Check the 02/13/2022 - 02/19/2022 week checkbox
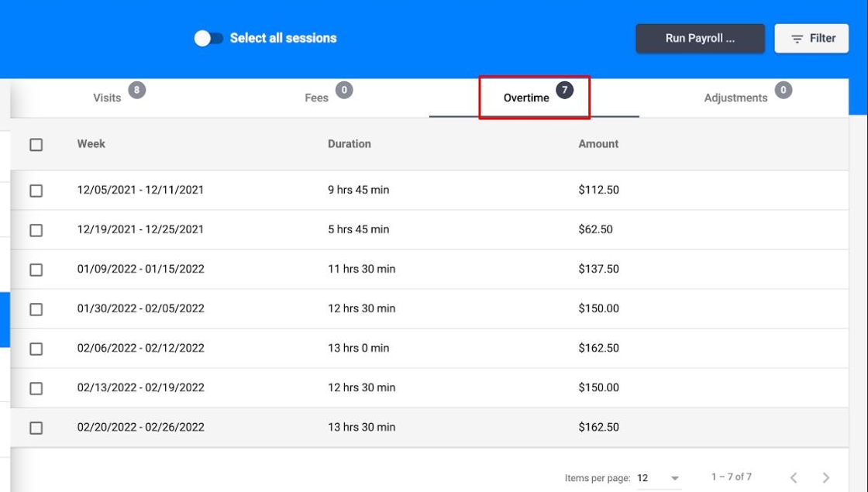868x492 pixels. 36,388
